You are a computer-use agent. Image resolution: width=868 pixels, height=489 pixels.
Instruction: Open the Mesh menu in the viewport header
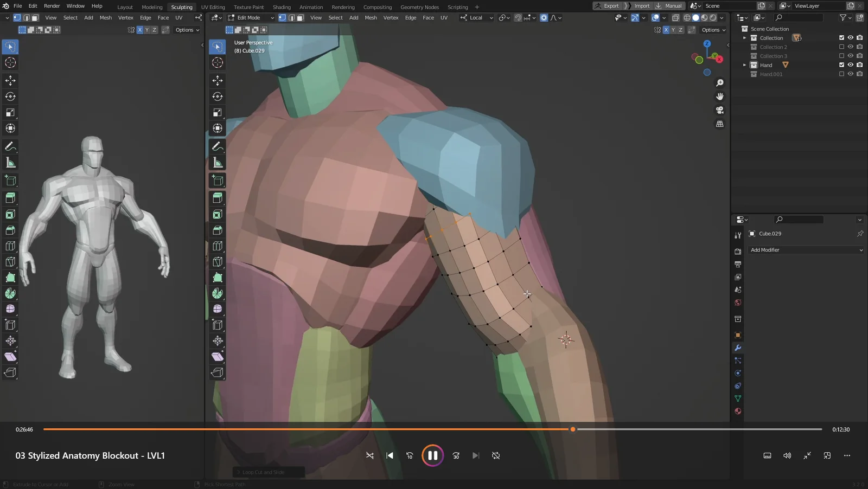[x=371, y=17]
